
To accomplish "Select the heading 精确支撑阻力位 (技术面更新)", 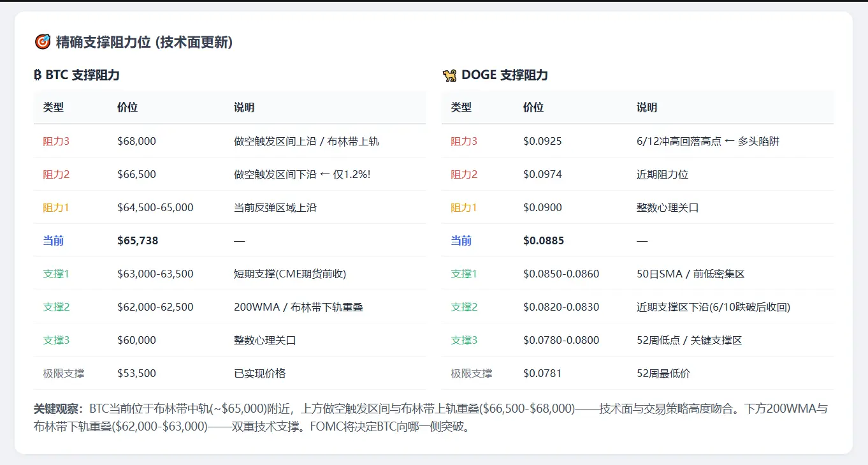I will coord(144,42).
